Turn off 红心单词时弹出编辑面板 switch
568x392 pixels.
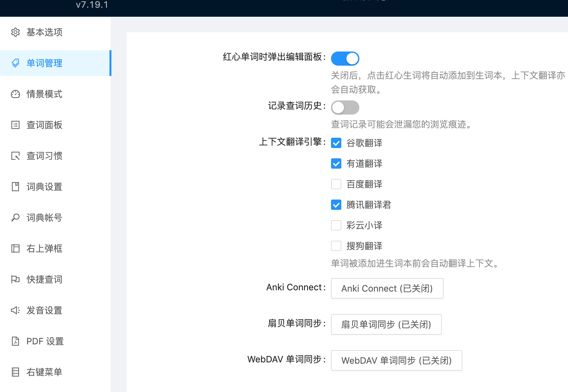[x=345, y=59]
